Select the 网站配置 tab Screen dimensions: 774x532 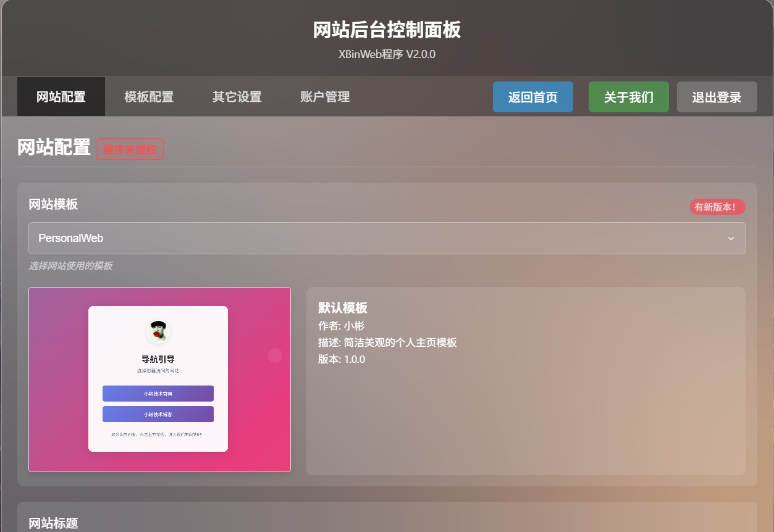(61, 97)
